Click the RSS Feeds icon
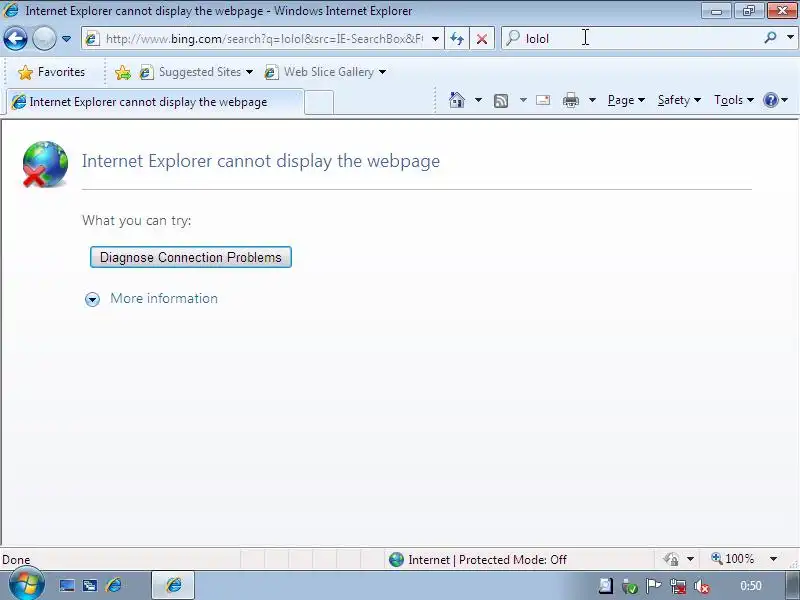 501,101
